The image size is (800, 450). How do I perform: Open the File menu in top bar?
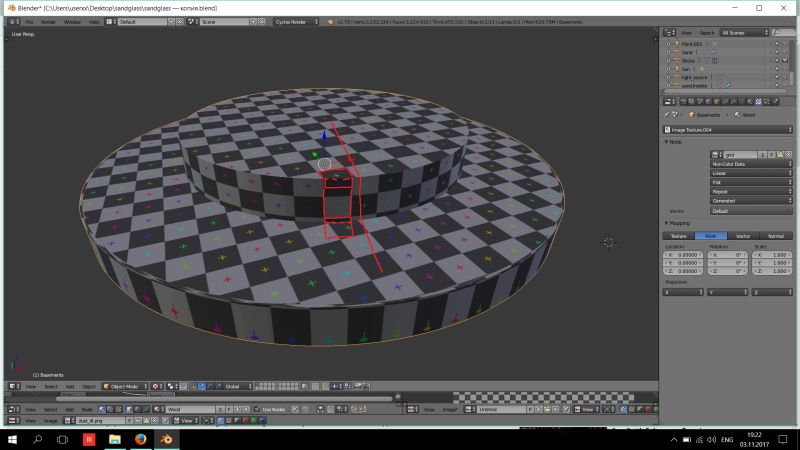[x=29, y=22]
